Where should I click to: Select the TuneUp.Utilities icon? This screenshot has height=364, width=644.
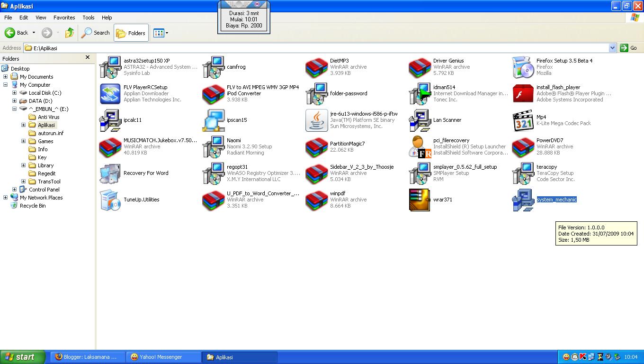pyautogui.click(x=110, y=200)
